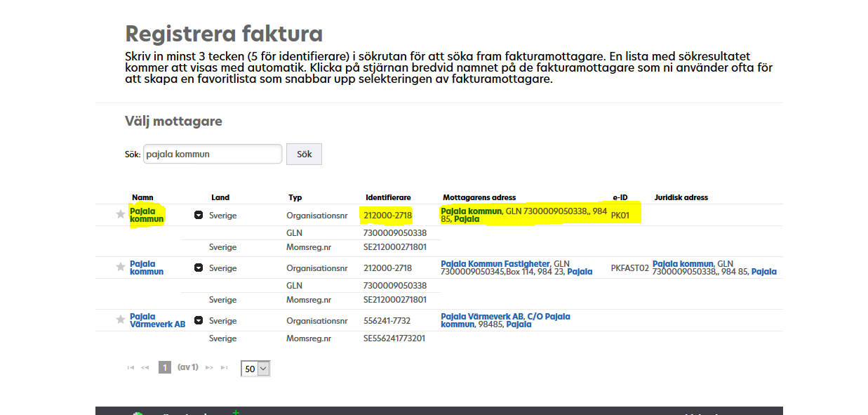Expand the arrow in the PKFAST02 Pajala kommun row
The width and height of the screenshot is (868, 415).
199,268
